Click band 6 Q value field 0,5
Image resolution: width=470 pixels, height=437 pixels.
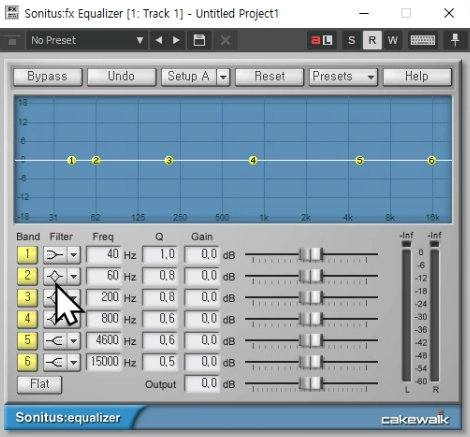pyautogui.click(x=160, y=362)
